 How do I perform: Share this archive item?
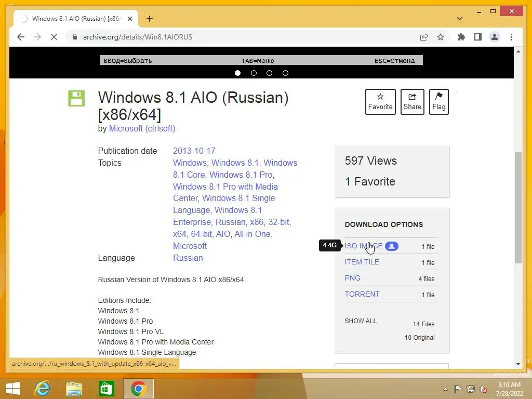tap(412, 102)
